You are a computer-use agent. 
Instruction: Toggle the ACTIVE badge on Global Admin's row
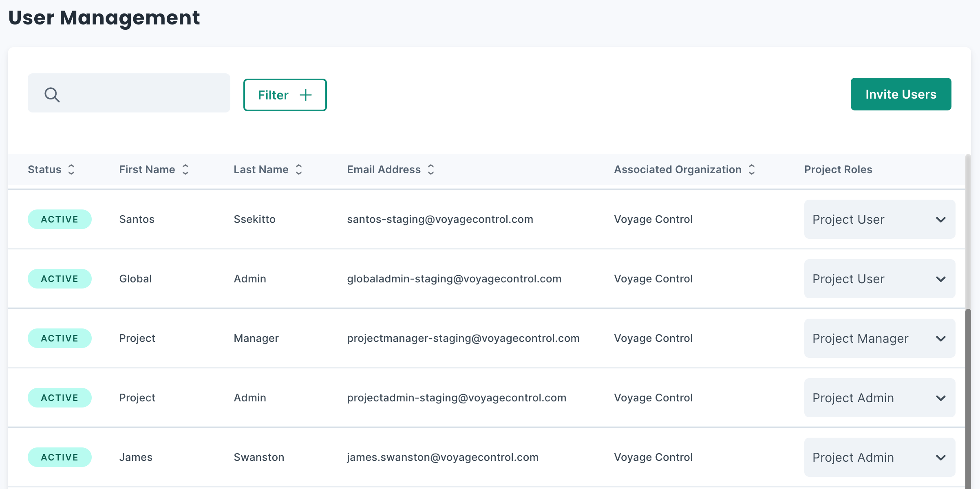coord(60,278)
